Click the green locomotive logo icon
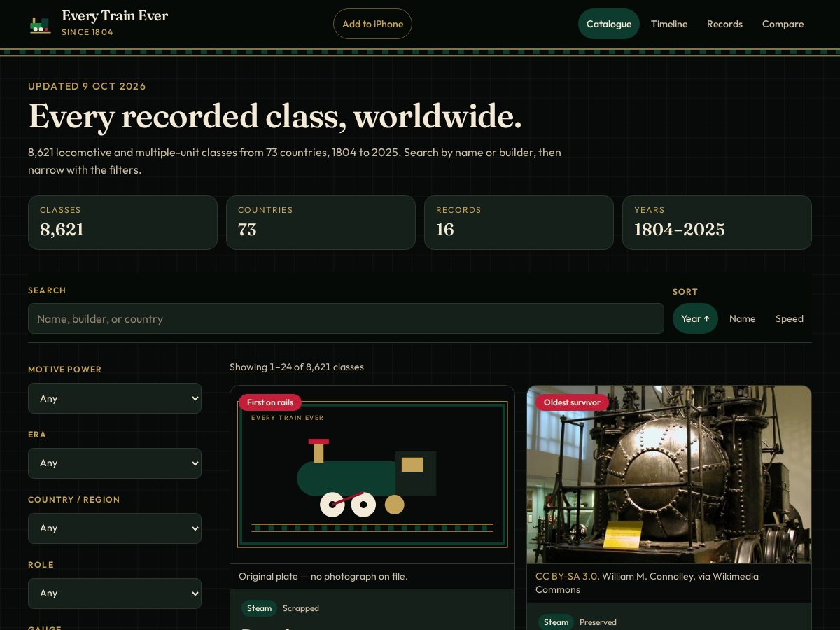 point(40,24)
